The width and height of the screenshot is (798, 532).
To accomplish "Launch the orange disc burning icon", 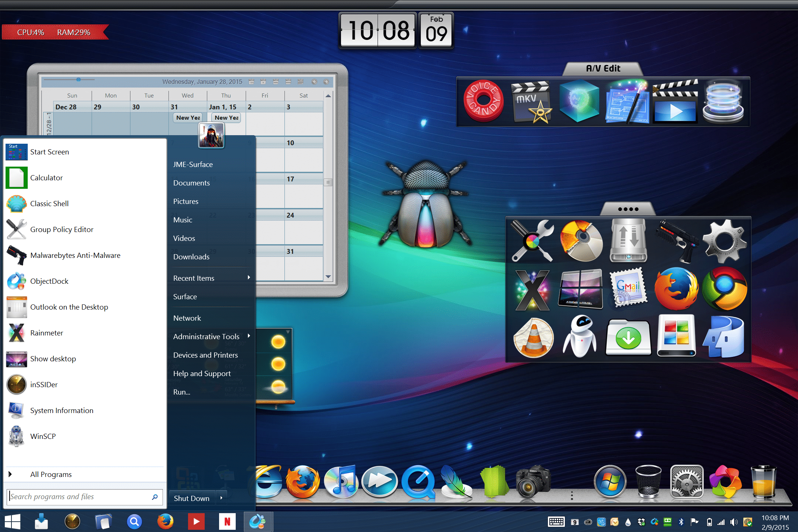I will pyautogui.click(x=581, y=241).
